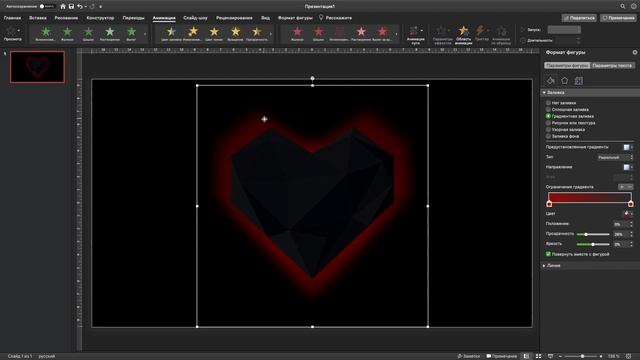Viewport: 640px width, 360px height.
Task: Expand emphasis effects gallery arrow
Action: (271, 34)
